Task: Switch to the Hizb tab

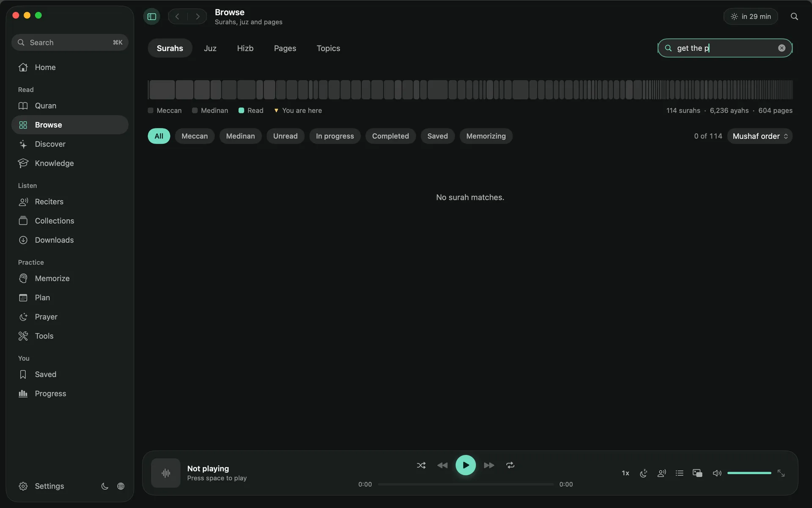Action: 245,48
